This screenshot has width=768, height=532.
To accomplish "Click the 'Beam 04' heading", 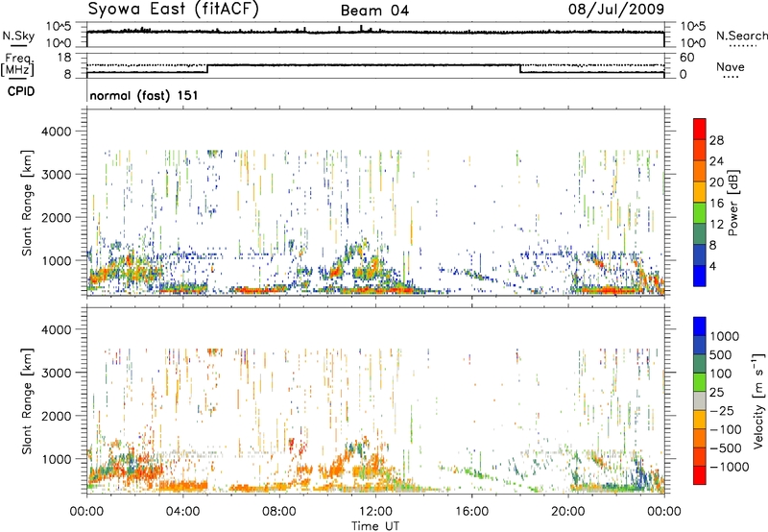I will coord(374,11).
